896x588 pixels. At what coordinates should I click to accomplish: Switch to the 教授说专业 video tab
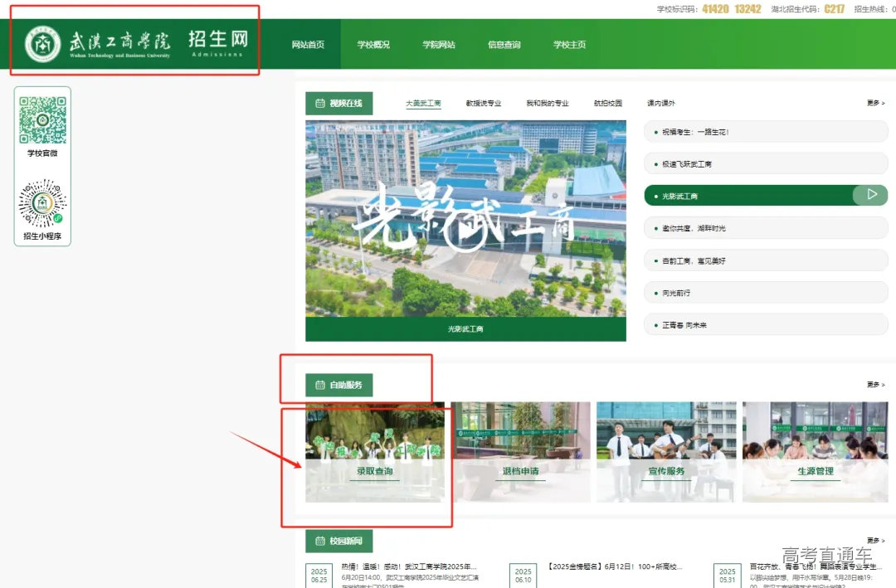coord(484,104)
